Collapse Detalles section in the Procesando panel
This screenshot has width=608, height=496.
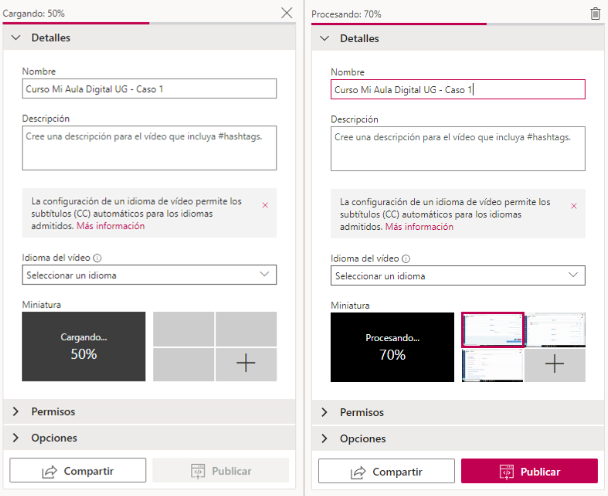458,38
